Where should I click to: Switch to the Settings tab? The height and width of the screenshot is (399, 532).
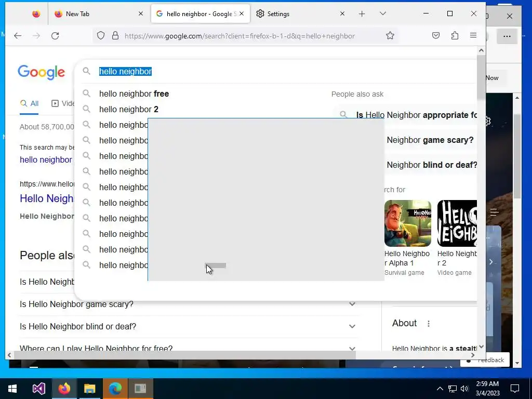pos(300,14)
